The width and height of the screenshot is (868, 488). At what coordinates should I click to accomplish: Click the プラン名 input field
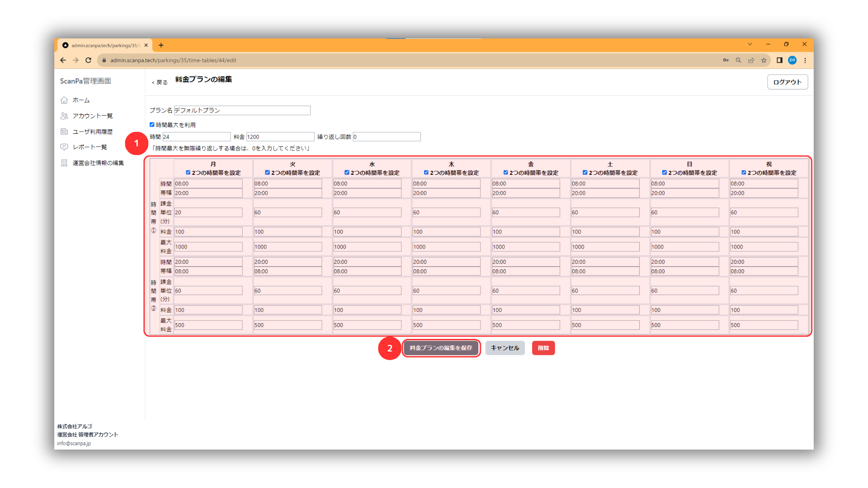point(242,111)
